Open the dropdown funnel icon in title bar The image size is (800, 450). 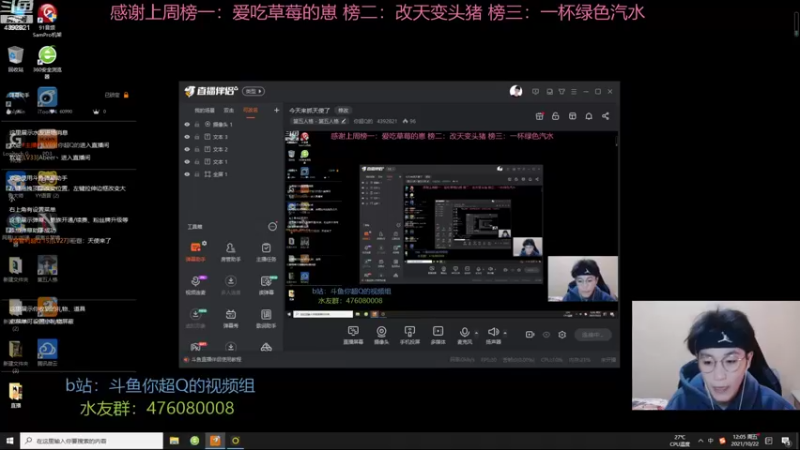[561, 92]
